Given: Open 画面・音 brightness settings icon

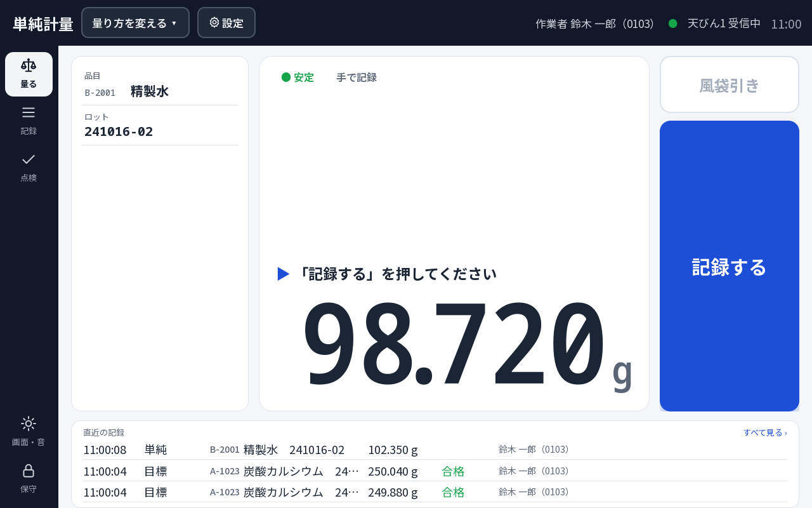Looking at the screenshot, I should 29,432.
